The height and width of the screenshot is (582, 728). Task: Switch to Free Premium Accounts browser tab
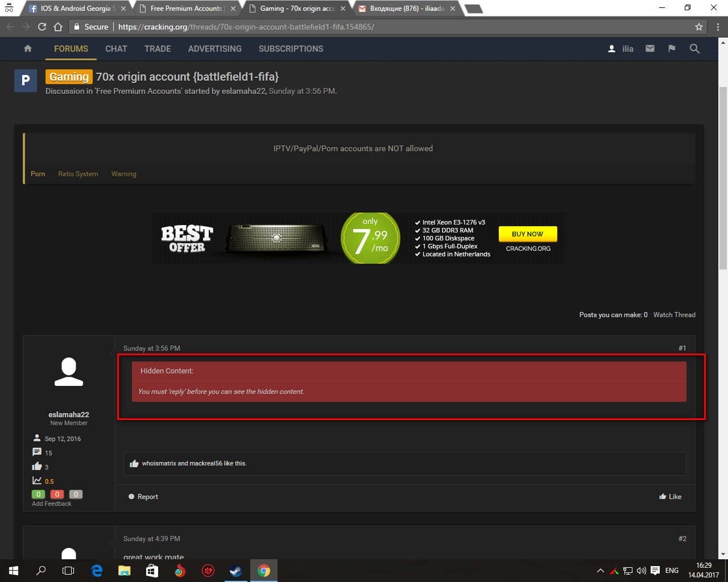pyautogui.click(x=186, y=9)
